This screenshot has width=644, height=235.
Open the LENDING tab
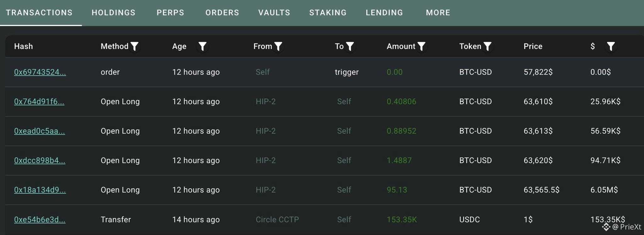384,13
